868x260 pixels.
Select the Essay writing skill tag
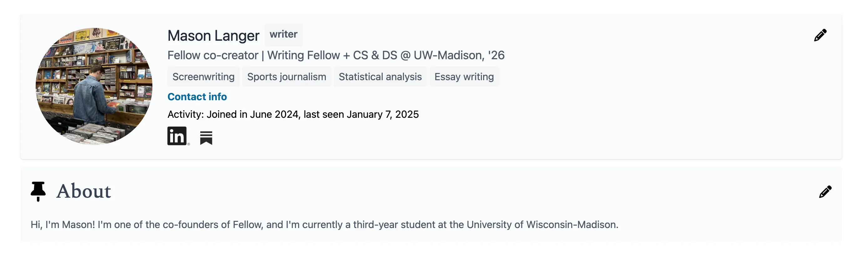coord(464,76)
